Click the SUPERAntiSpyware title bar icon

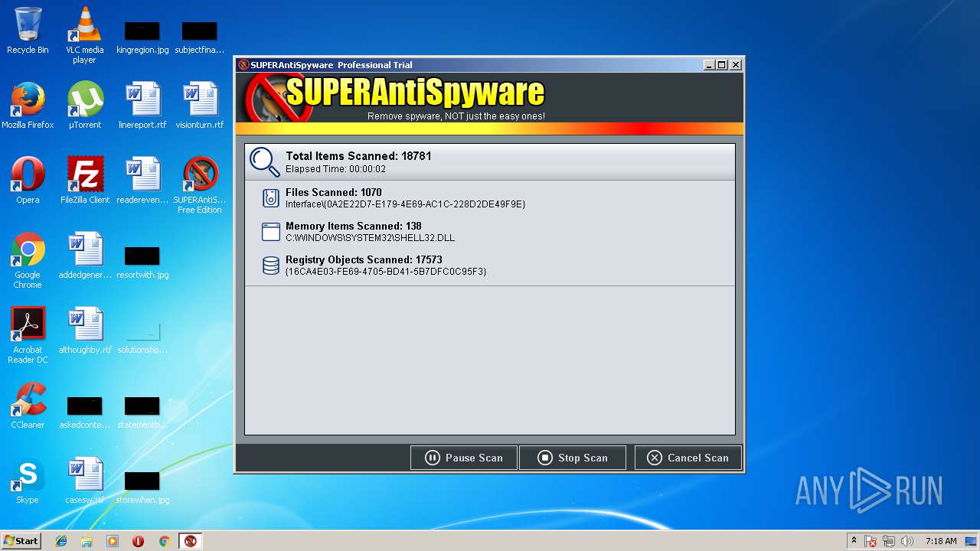243,65
